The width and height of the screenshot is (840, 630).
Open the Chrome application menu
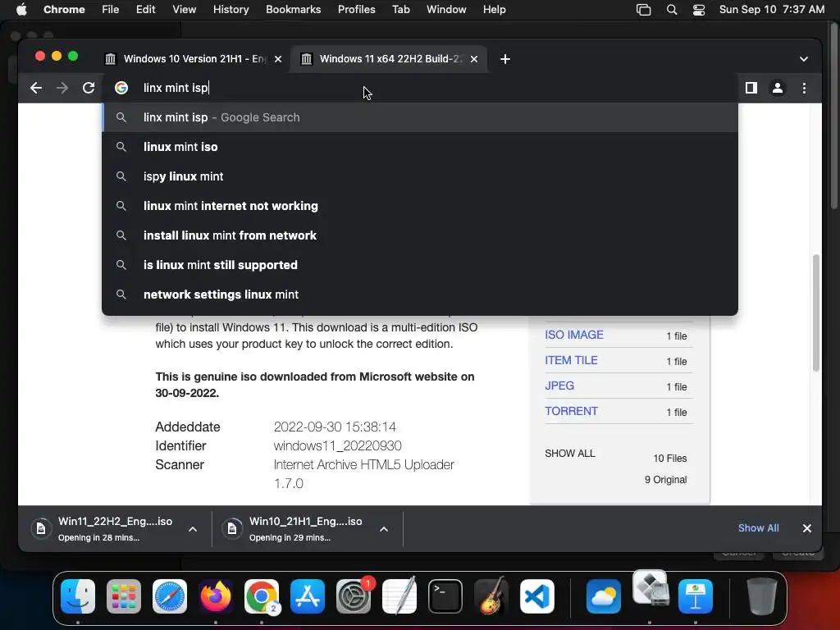pyautogui.click(x=64, y=9)
